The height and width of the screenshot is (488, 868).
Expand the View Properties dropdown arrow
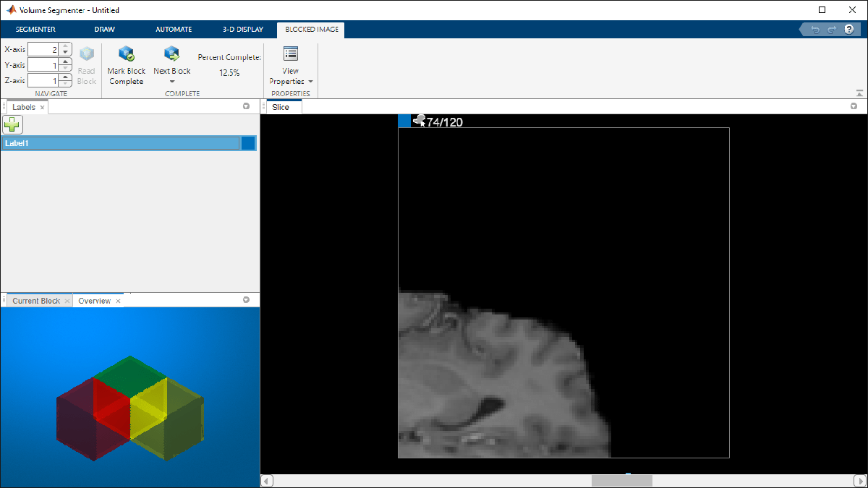pyautogui.click(x=311, y=82)
